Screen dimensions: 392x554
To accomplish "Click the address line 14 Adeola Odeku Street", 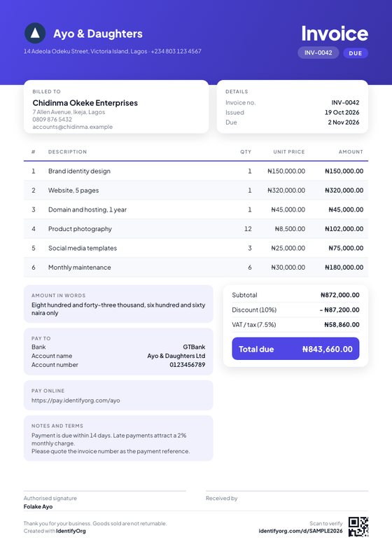I will click(112, 51).
